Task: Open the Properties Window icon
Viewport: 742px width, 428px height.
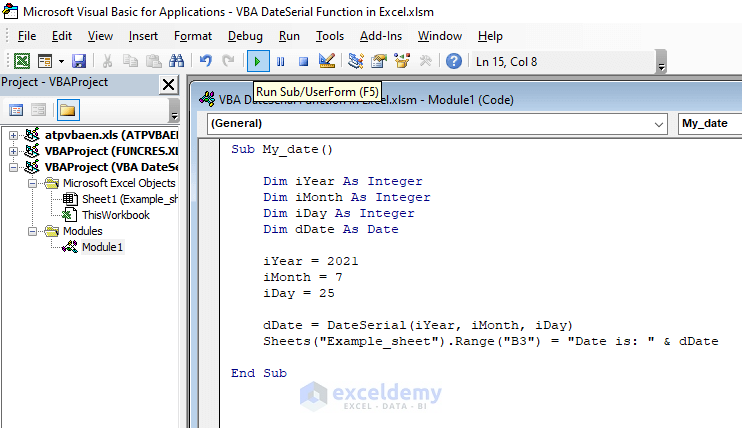Action: click(x=379, y=61)
